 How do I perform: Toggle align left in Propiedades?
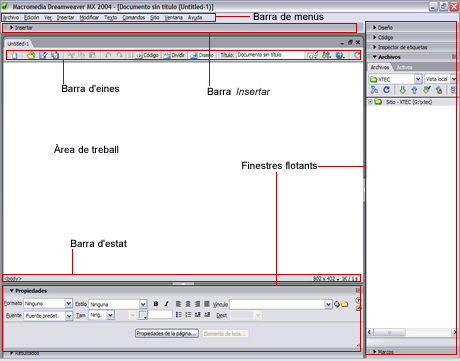pyautogui.click(x=179, y=304)
